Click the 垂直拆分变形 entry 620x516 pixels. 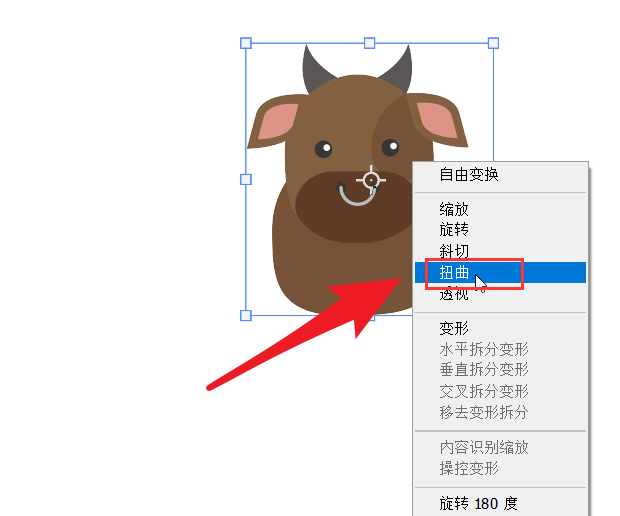pyautogui.click(x=500, y=370)
